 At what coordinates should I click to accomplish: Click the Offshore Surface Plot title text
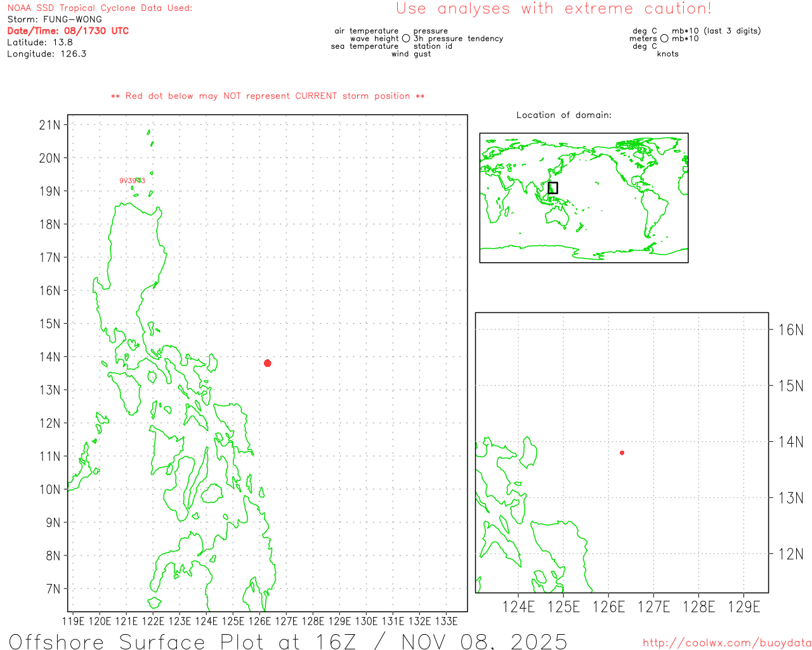pos(288,641)
